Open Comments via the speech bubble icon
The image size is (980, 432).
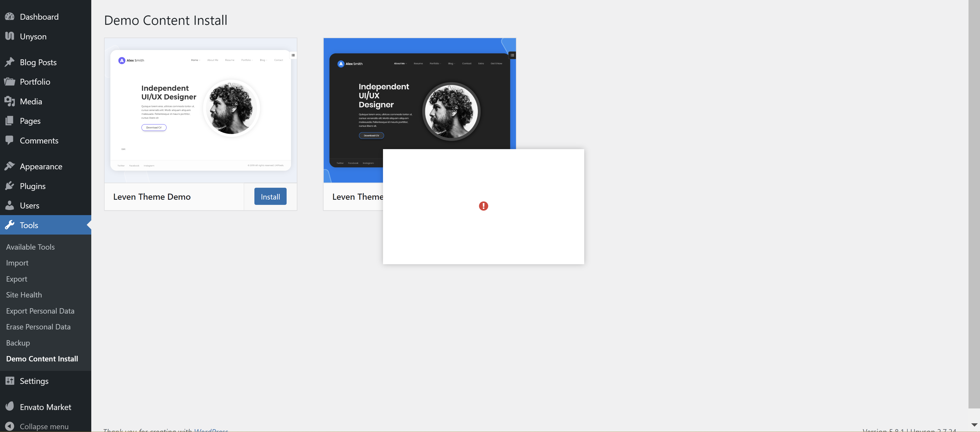[x=10, y=140]
